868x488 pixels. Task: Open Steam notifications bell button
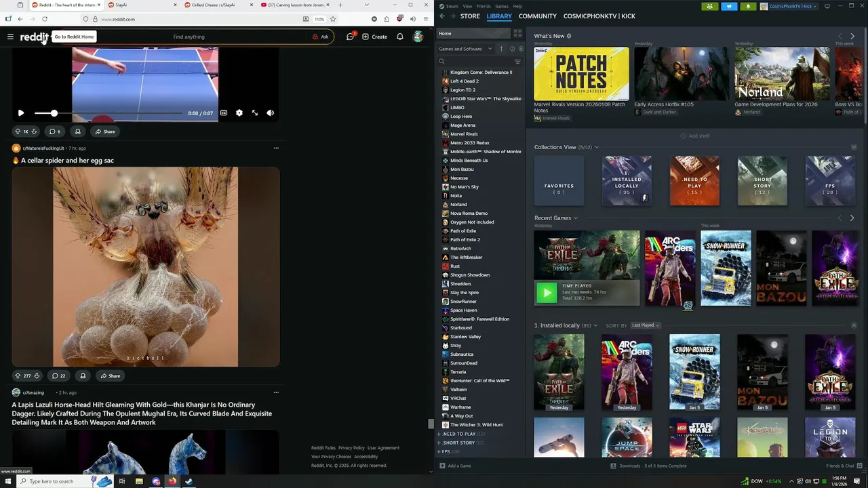click(748, 6)
